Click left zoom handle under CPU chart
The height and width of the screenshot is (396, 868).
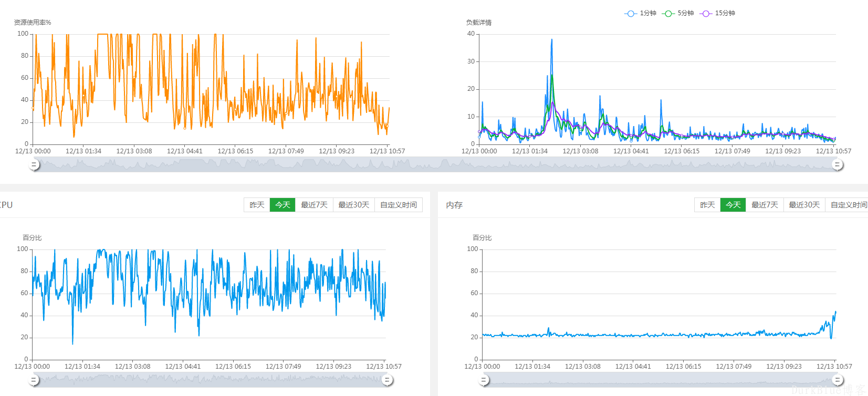pyautogui.click(x=34, y=380)
